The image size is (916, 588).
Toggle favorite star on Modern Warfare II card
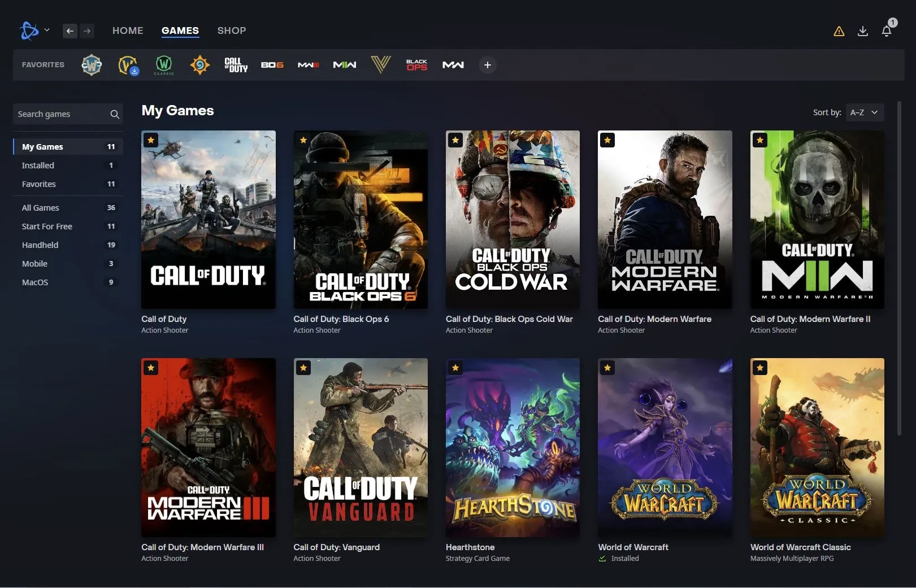point(760,140)
